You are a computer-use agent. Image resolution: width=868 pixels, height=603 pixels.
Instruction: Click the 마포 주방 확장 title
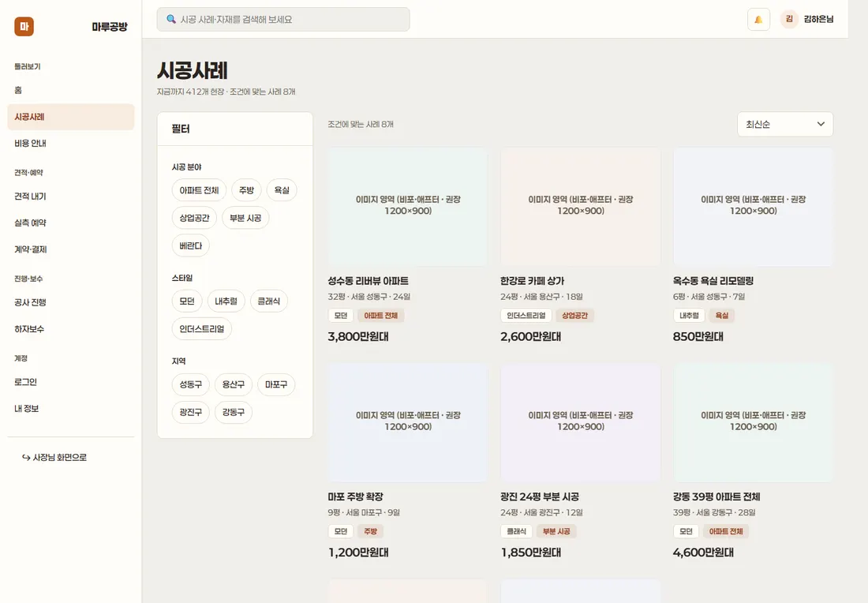click(x=355, y=496)
